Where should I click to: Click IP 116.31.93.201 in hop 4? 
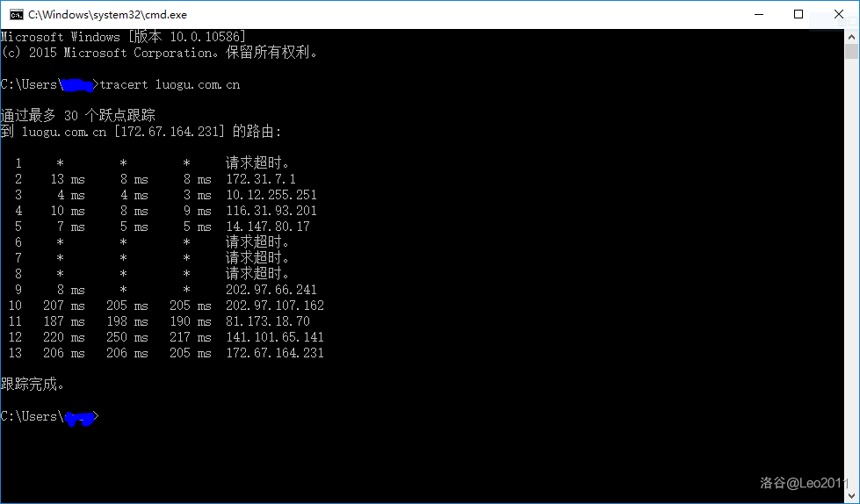[x=271, y=211]
